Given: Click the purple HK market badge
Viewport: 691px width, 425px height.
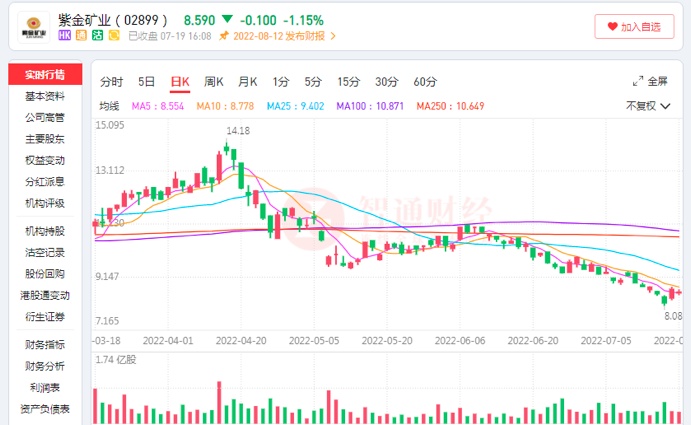Looking at the screenshot, I should 65,35.
